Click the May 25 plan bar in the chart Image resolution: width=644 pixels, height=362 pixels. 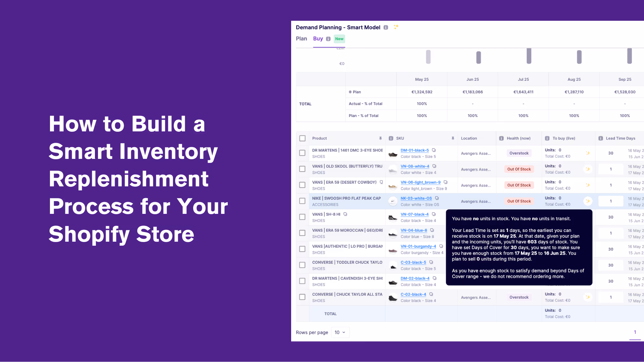tap(428, 57)
